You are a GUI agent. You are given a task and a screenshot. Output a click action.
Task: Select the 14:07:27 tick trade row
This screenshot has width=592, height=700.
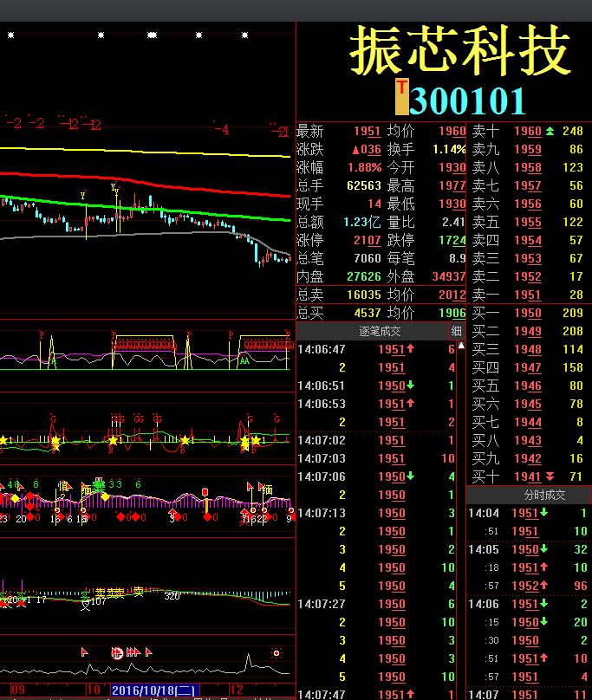click(x=376, y=604)
